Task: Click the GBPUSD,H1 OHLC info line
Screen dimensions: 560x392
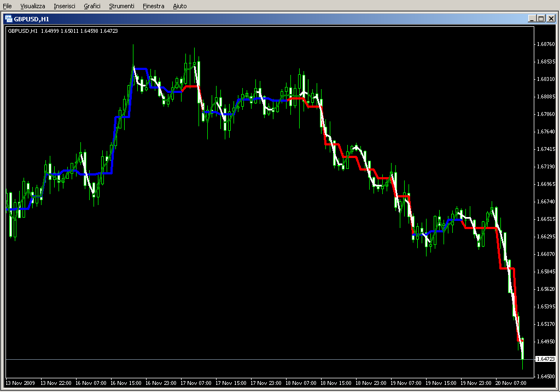Action: click(63, 31)
